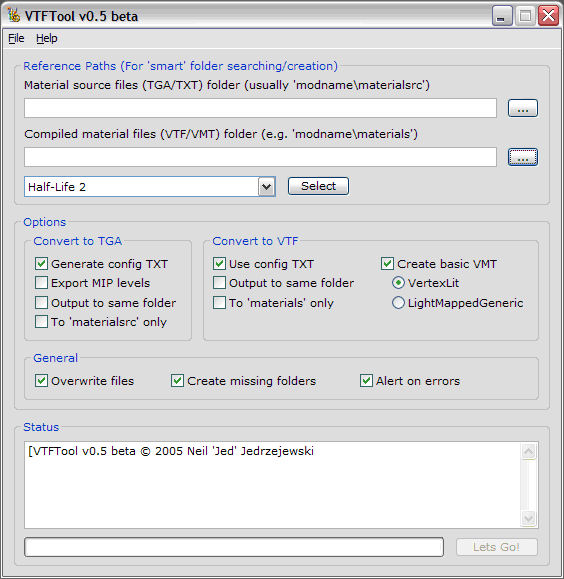Click the VTFTool app icon in title bar
The width and height of the screenshot is (564, 579).
[14, 16]
